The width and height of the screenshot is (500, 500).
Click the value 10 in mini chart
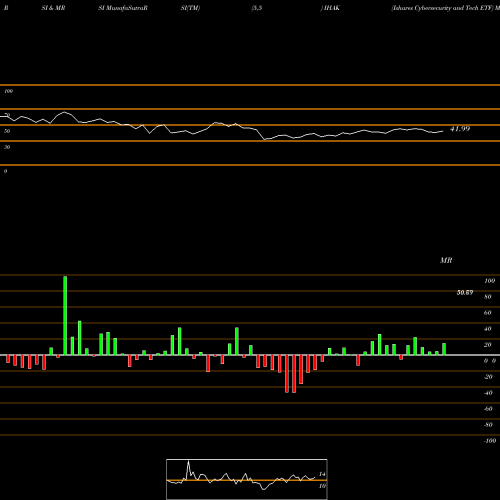[x=322, y=486]
